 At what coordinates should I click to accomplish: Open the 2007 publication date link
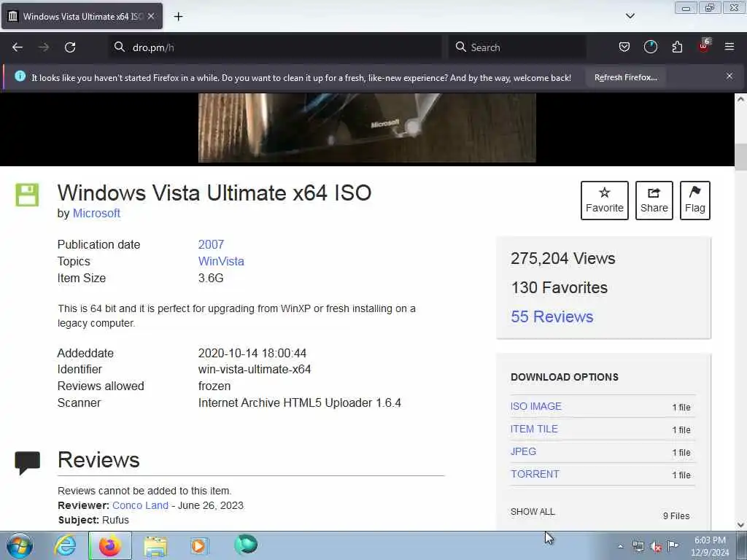[211, 244]
